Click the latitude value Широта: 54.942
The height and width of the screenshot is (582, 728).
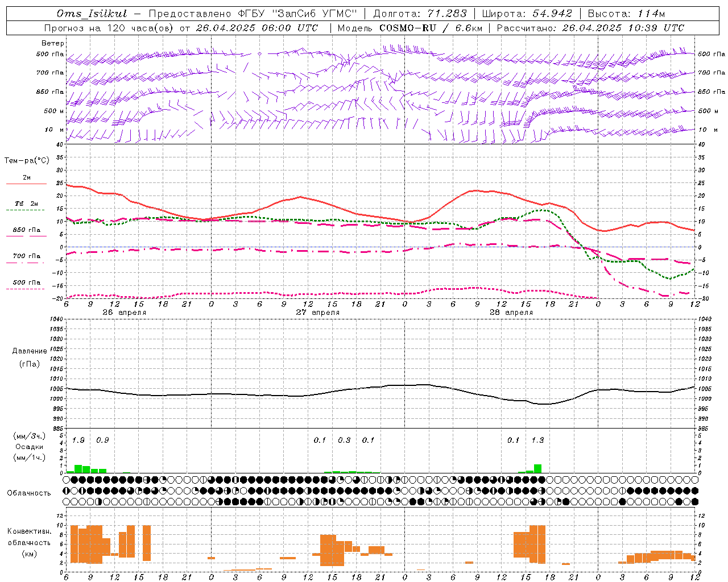[527, 14]
